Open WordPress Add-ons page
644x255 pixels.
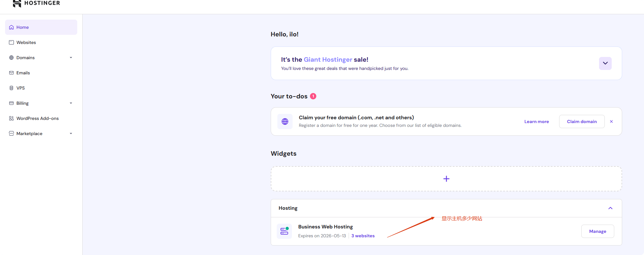(41, 118)
